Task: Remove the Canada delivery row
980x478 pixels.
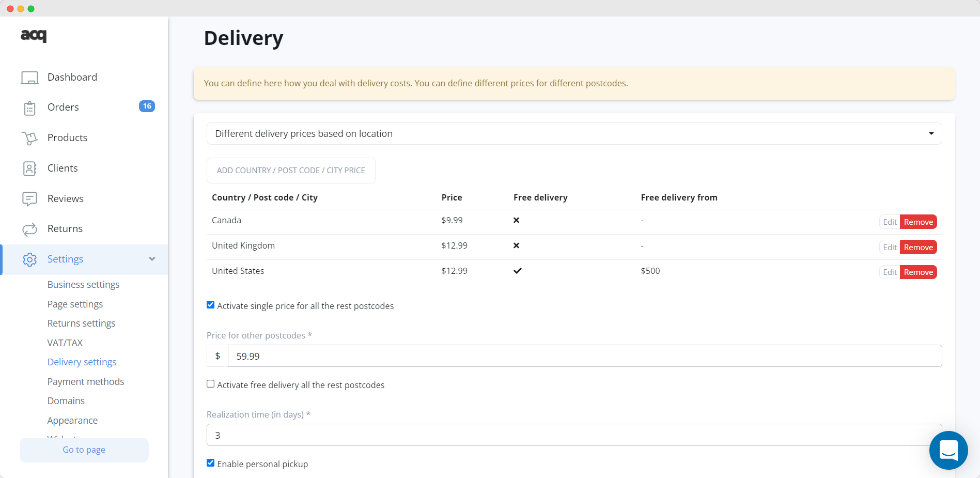Action: [918, 222]
